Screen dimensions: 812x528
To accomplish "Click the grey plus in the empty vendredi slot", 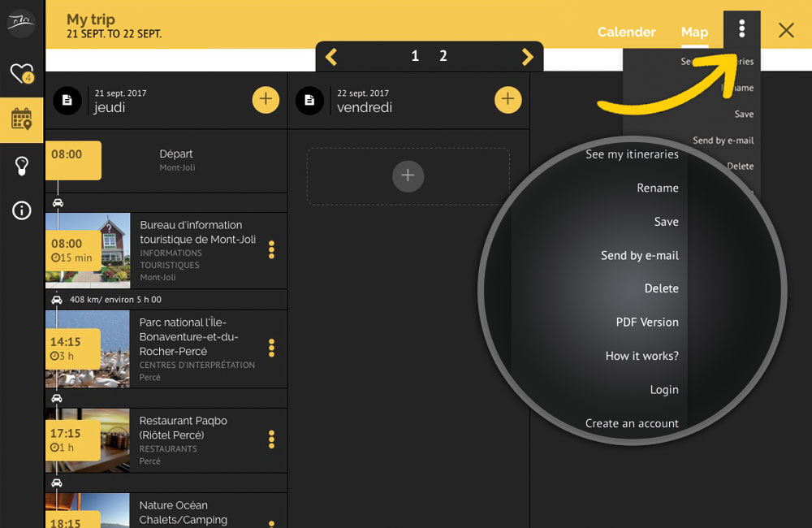I will [x=408, y=175].
